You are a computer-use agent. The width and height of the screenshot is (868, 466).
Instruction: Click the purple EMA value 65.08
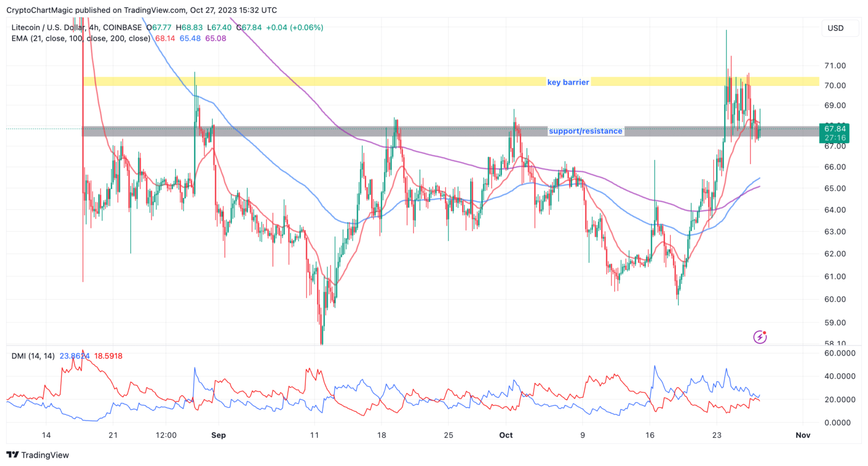(x=215, y=38)
